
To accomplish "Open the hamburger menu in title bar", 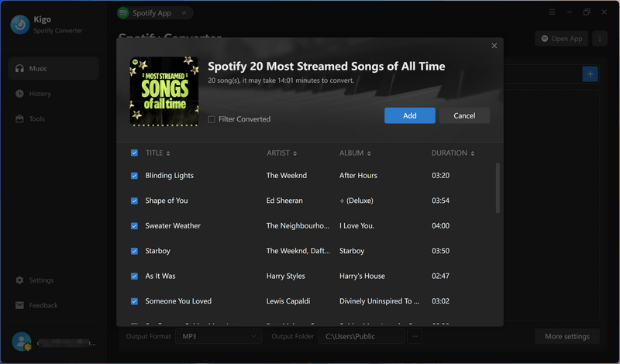I will [x=552, y=12].
